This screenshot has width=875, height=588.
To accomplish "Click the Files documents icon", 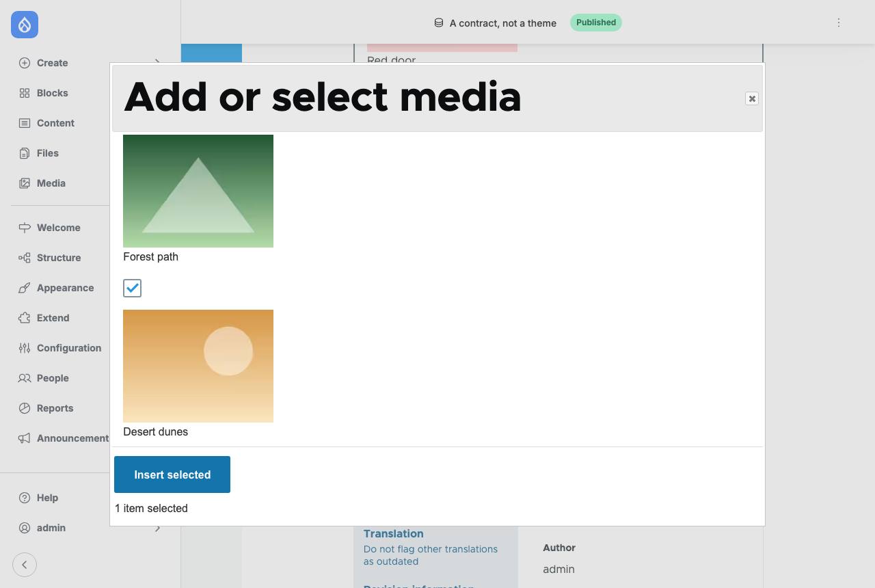I will [25, 153].
